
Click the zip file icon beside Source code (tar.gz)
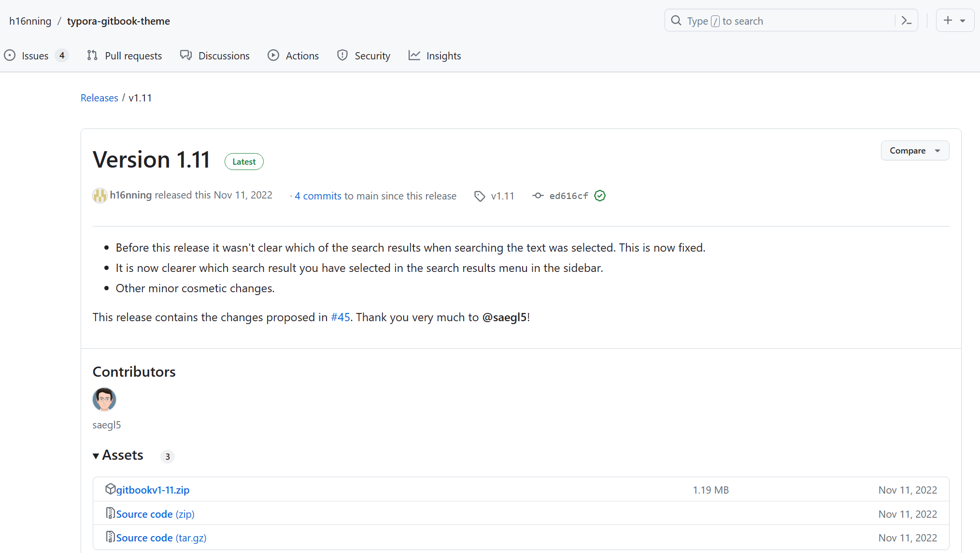coord(110,537)
